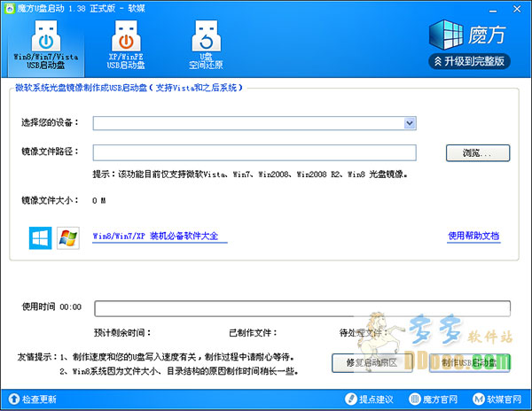Click the 软媒官网 M icon
Viewport: 532px width, 411px height.
pos(479,399)
